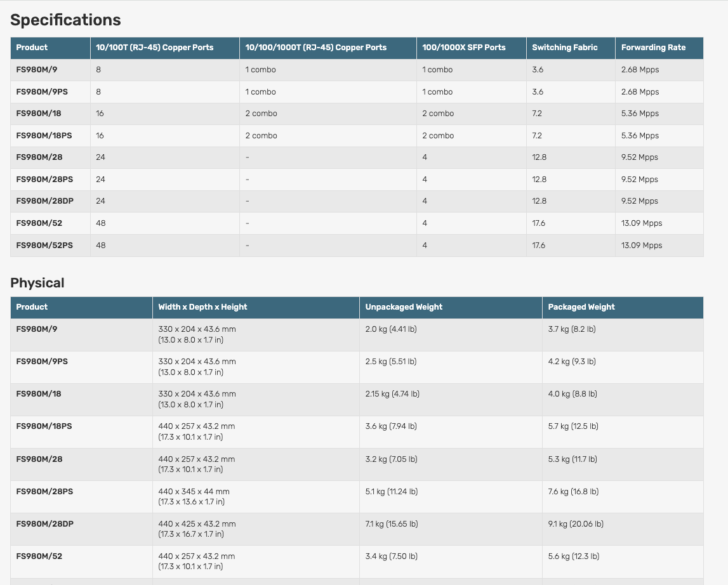Click copper ports '48' in the FS980M/52 row

point(101,223)
